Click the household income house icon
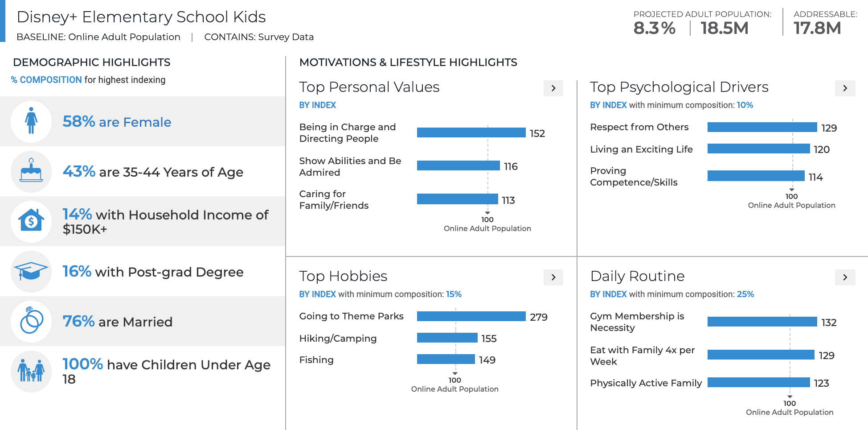This screenshot has height=430, width=868. (x=31, y=221)
